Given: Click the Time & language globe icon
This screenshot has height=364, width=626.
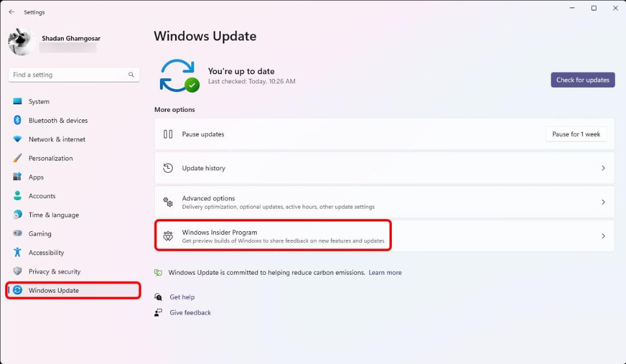Looking at the screenshot, I should [x=17, y=214].
